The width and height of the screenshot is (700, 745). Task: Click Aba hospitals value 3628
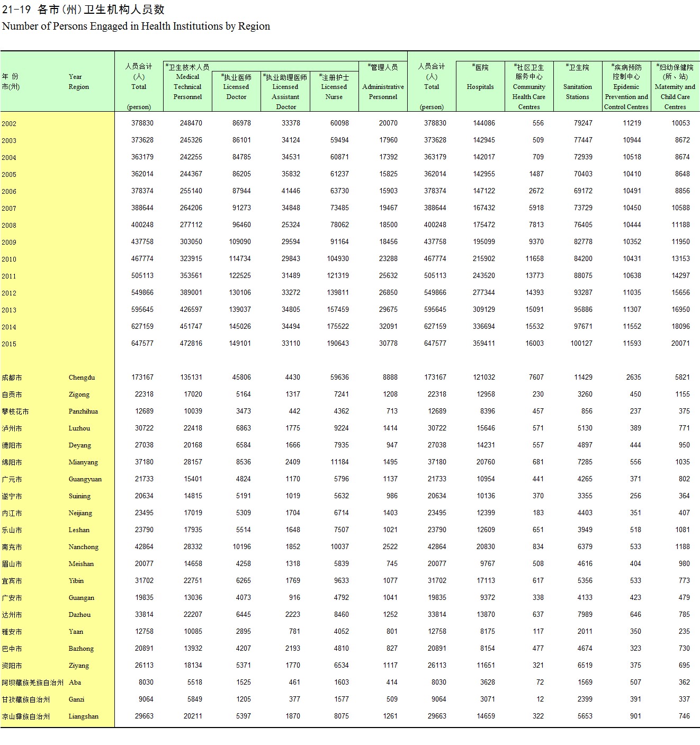488,683
